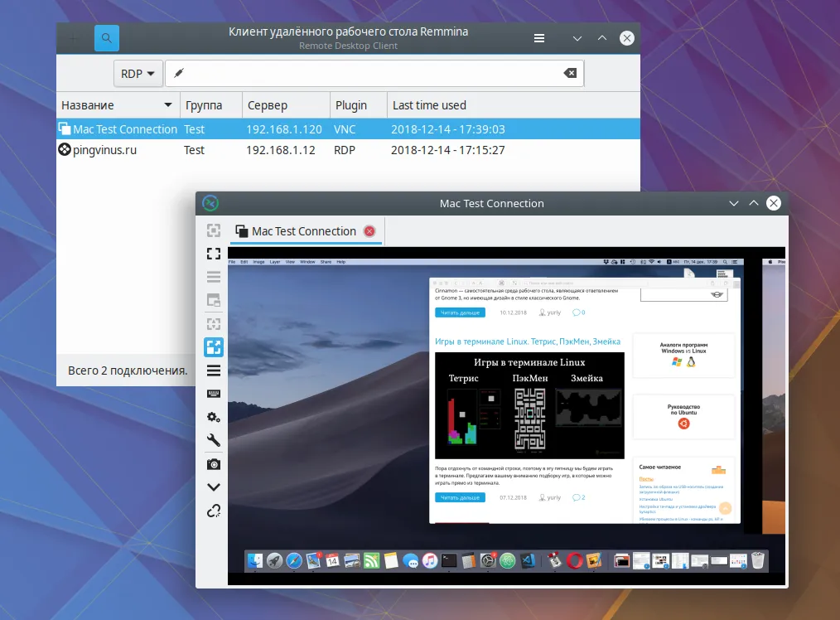
Task: Collapse the viewer toolbar via chevron icon
Action: [214, 487]
